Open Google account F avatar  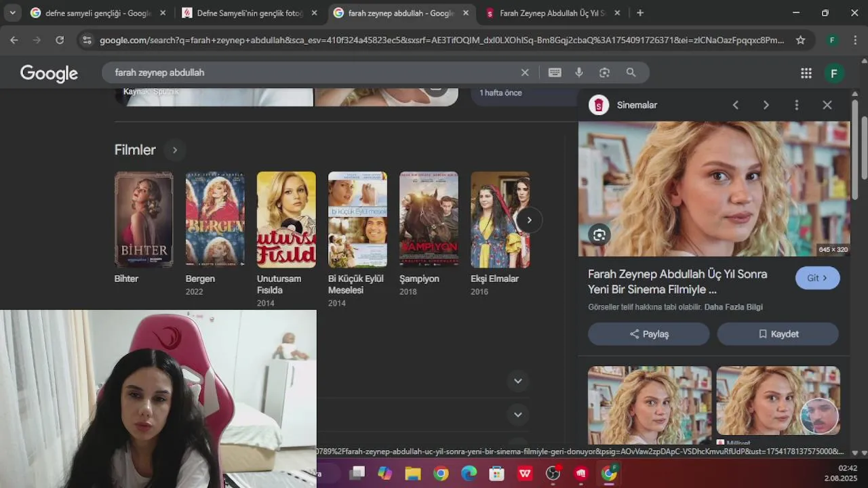tap(834, 73)
